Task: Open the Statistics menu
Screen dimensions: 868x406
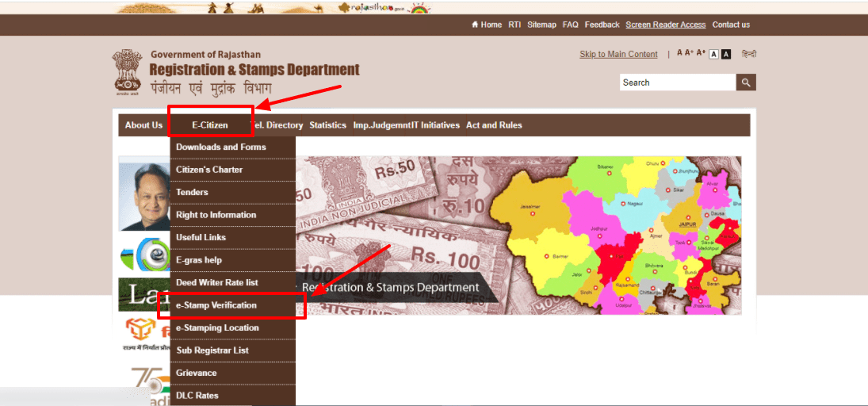Action: pos(327,125)
